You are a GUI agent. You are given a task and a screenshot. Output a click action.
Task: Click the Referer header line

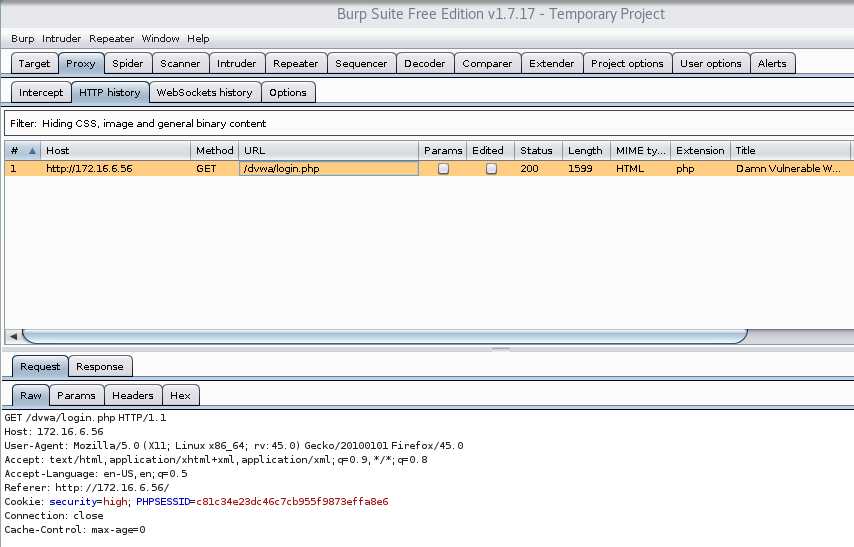coord(87,488)
